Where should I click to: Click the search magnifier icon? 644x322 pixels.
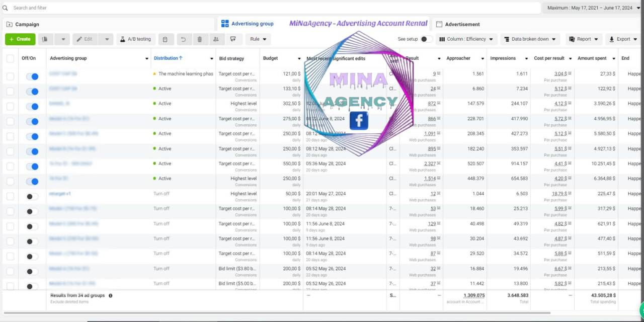tap(5, 8)
